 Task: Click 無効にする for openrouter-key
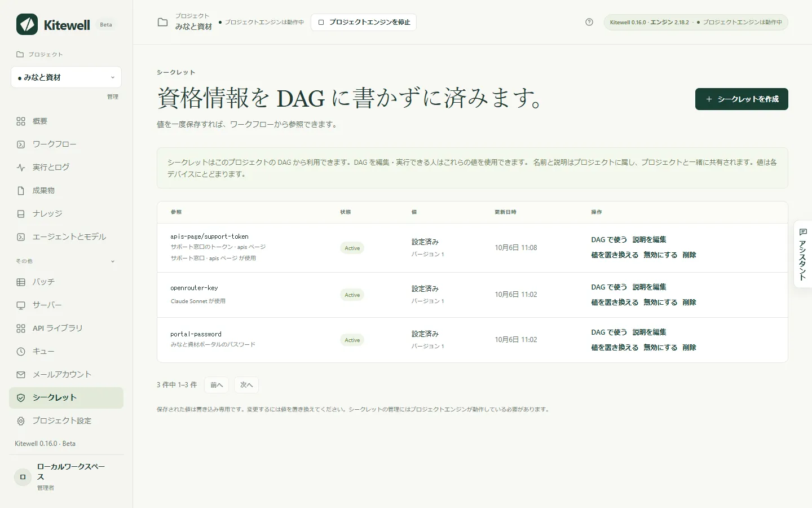click(660, 303)
